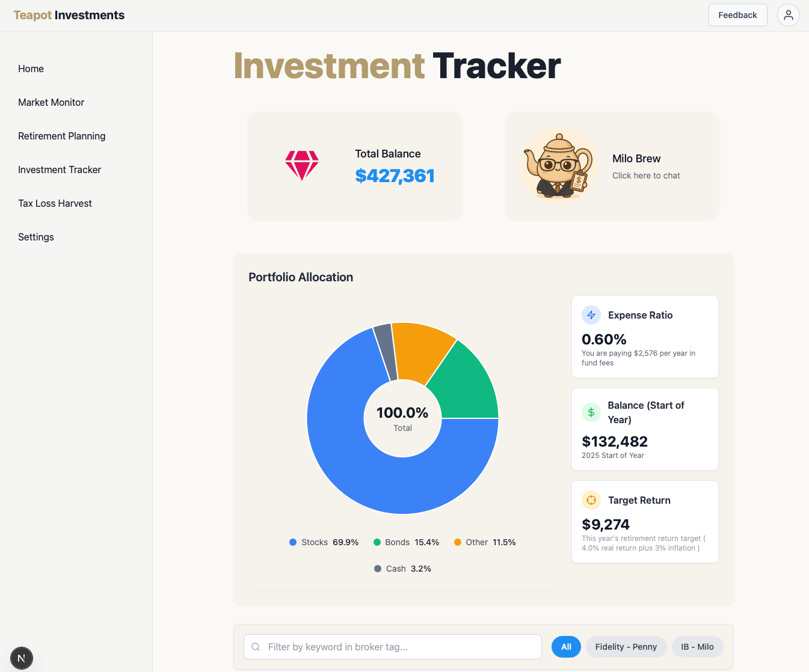Click the lightning bolt Expense Ratio icon
Image resolution: width=809 pixels, height=672 pixels.
[591, 315]
